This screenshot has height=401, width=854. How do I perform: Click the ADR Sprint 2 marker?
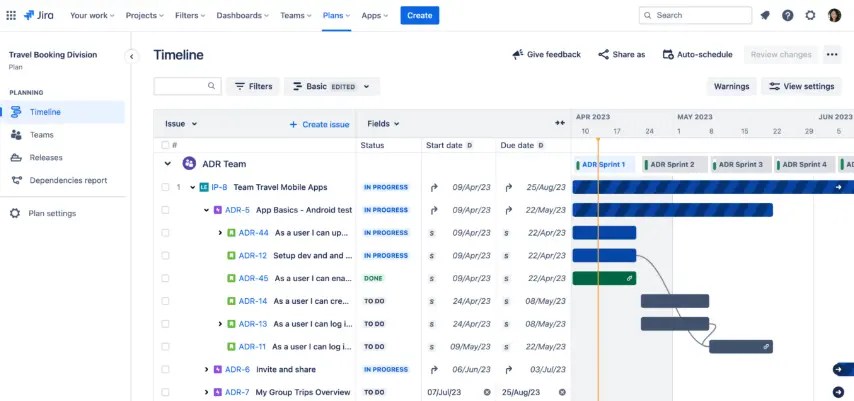(x=672, y=165)
